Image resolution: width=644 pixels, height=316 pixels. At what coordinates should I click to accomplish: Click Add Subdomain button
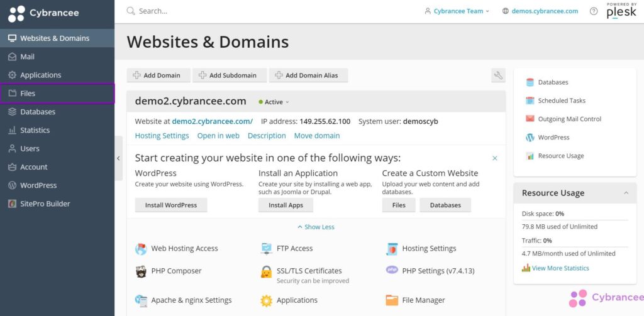230,75
